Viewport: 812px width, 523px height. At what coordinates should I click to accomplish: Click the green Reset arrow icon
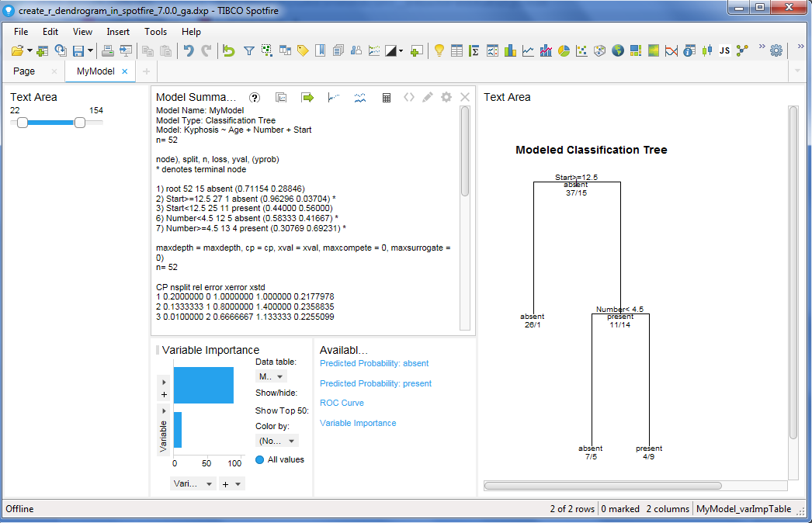click(228, 50)
